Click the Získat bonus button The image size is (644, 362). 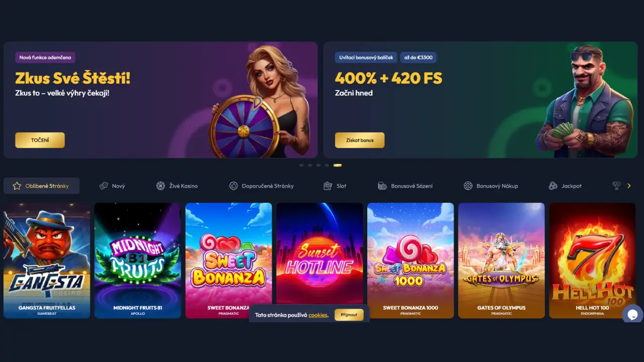360,140
